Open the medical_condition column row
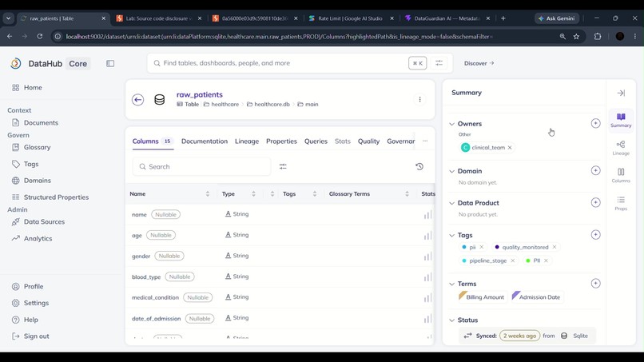The height and width of the screenshot is (362, 644). tap(280, 297)
